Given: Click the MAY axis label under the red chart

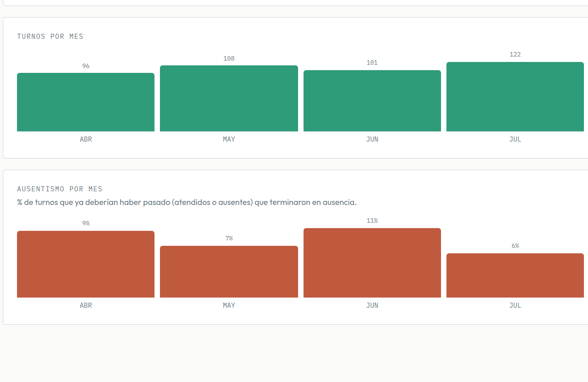Looking at the screenshot, I should (229, 305).
